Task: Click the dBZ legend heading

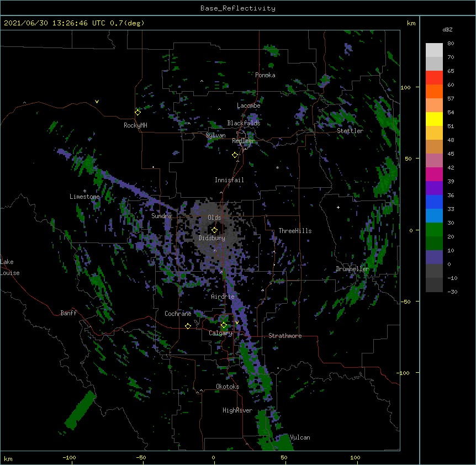Action: 447,30
